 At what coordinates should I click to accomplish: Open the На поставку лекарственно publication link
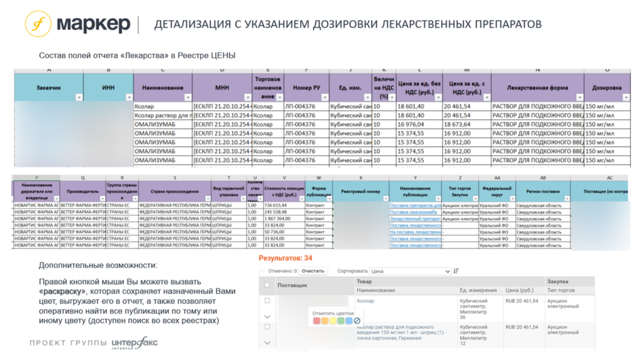click(415, 232)
